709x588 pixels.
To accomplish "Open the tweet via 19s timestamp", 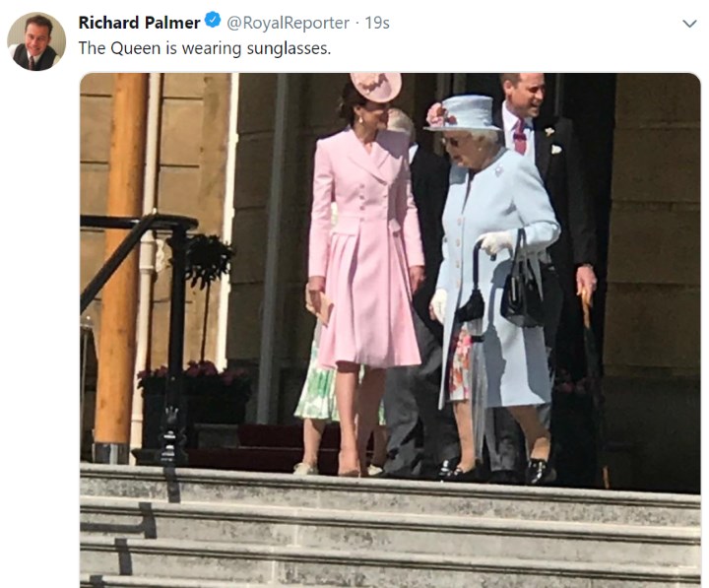I will (x=377, y=23).
